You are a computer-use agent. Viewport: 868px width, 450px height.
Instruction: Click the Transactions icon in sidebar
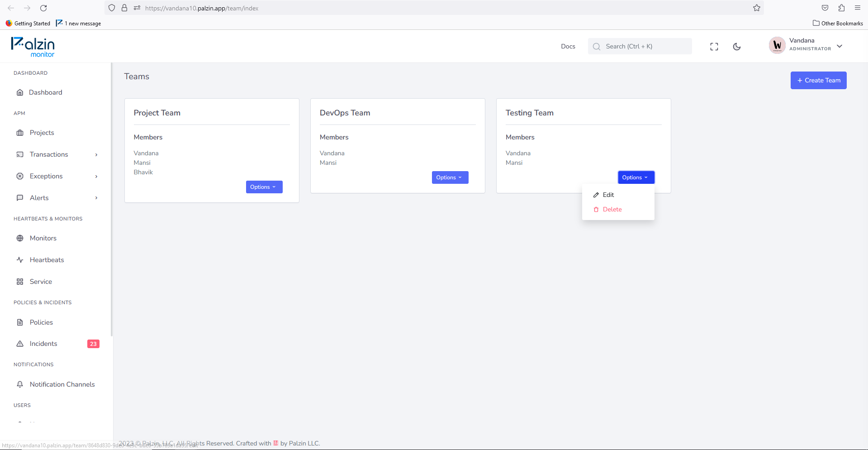[20, 154]
